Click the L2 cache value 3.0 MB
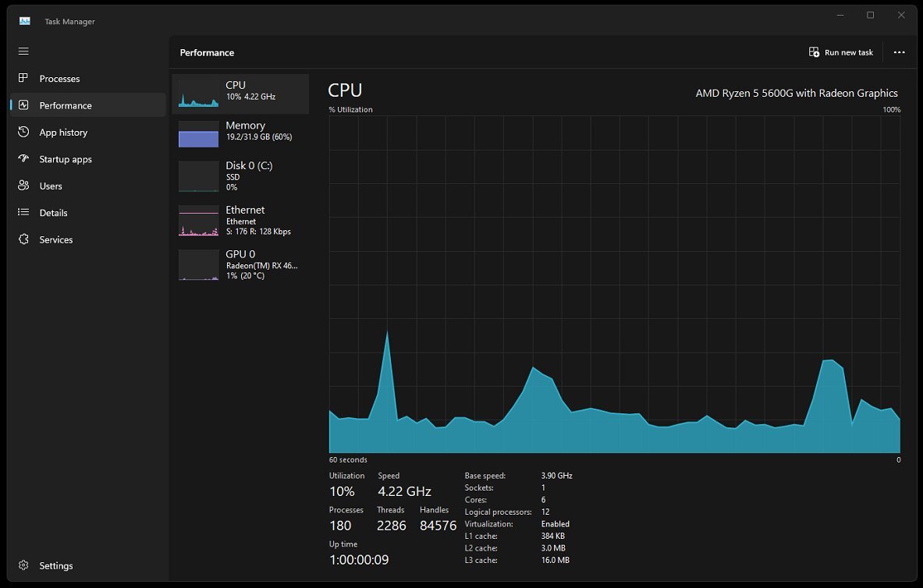 point(553,548)
